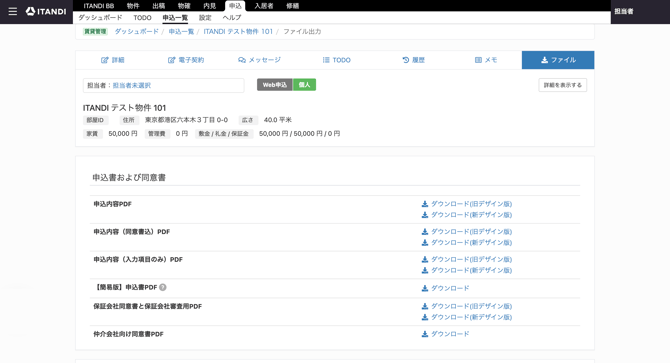Select 入居者 in the top navigation
This screenshot has height=363, width=670.
[264, 6]
